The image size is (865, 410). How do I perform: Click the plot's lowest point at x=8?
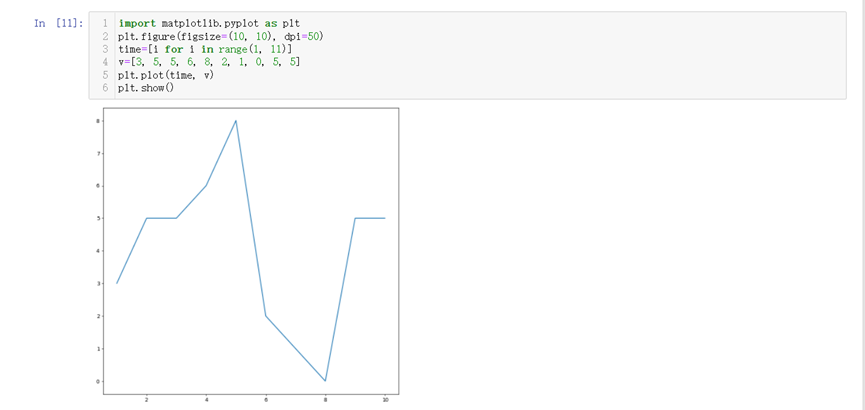325,380
